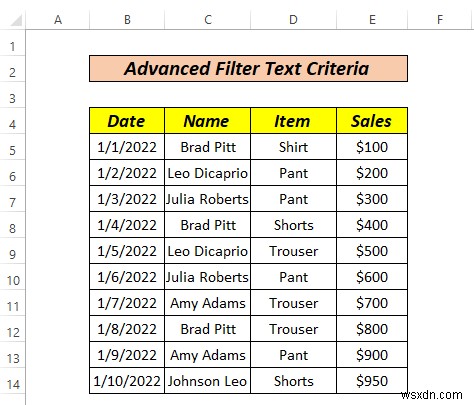
Task: Select Amy Adams cell in row 11
Action: (207, 303)
